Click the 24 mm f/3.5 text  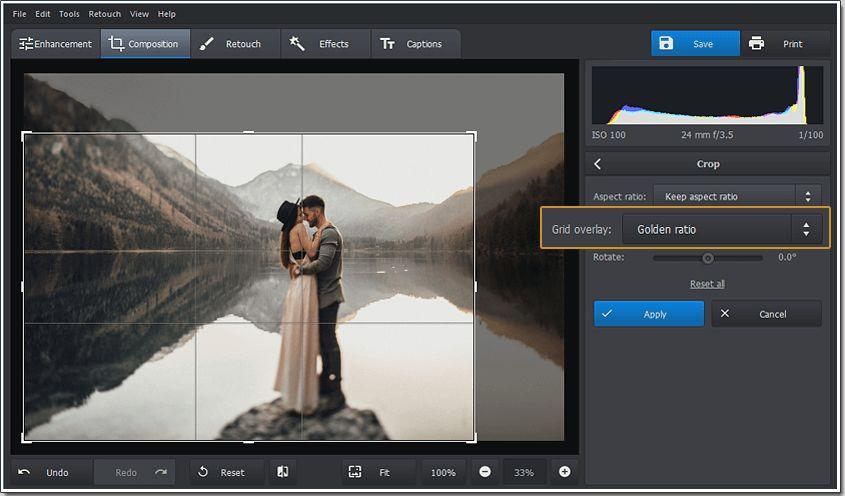coord(707,135)
